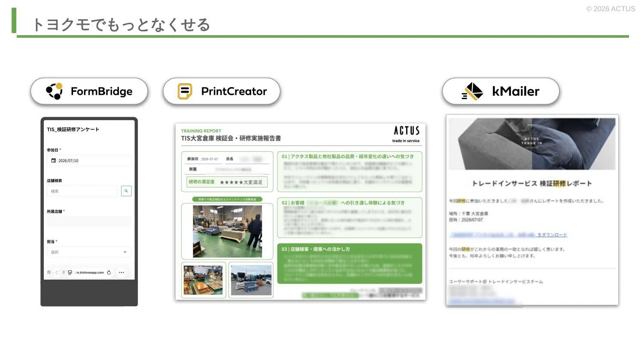Click the 2026/07/10 date input field
Viewport: 644px width, 362px height.
[89, 160]
